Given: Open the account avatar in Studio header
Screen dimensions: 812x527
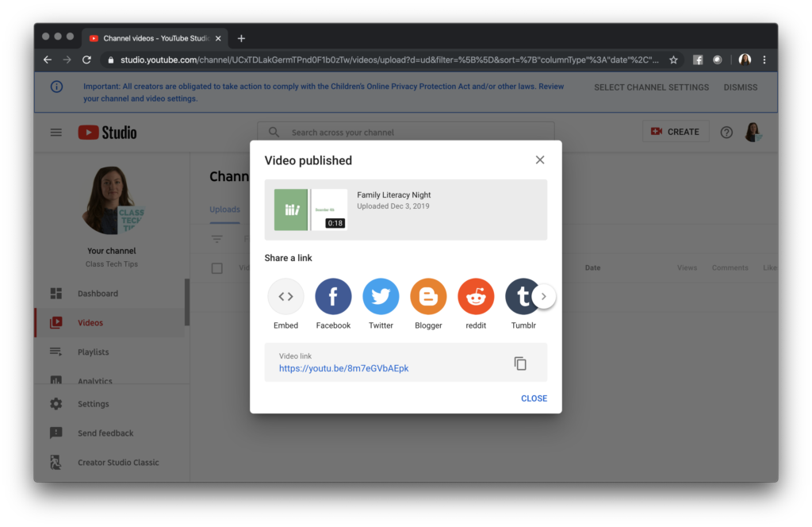Looking at the screenshot, I should (753, 132).
